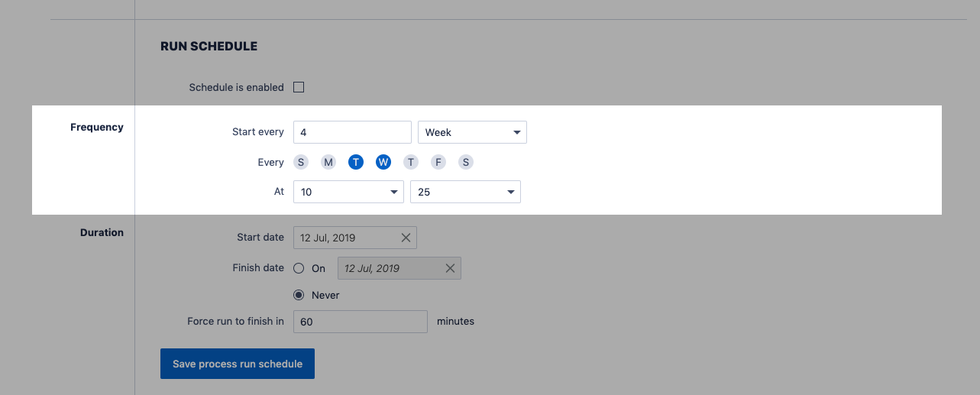This screenshot has height=395, width=980.
Task: Select the unhighlighted Thursday day button
Action: click(x=411, y=162)
